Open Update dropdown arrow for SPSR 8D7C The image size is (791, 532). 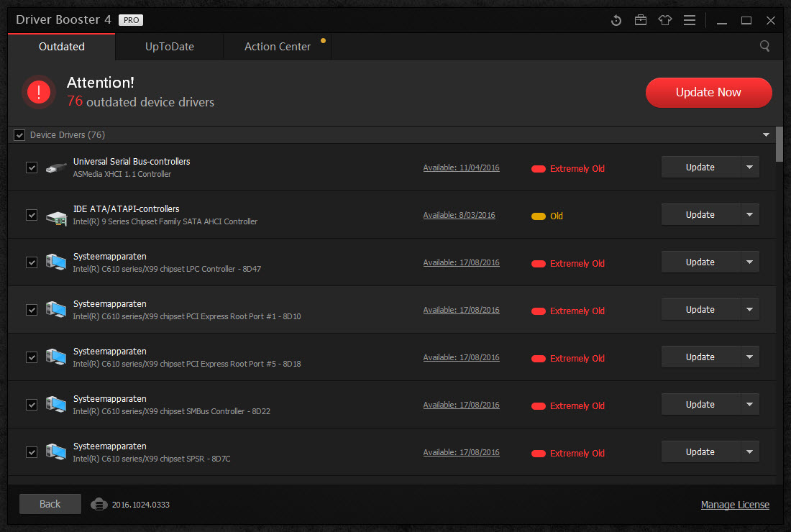(749, 451)
